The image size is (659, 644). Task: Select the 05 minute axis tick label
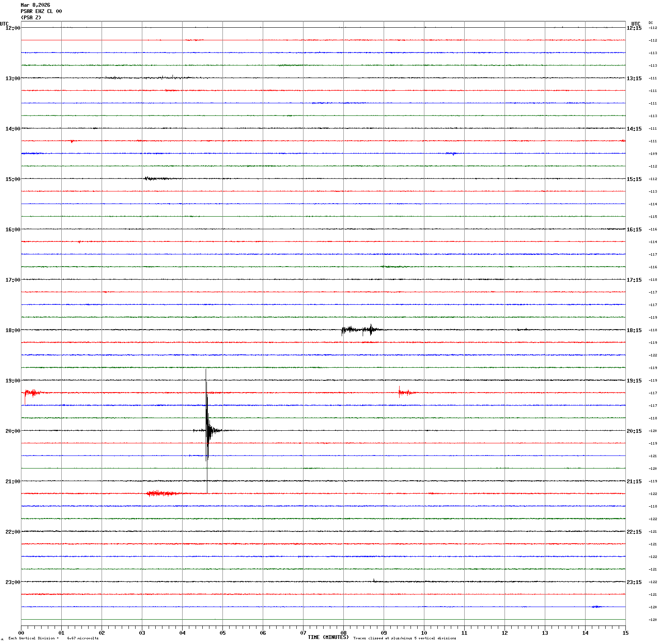point(222,633)
